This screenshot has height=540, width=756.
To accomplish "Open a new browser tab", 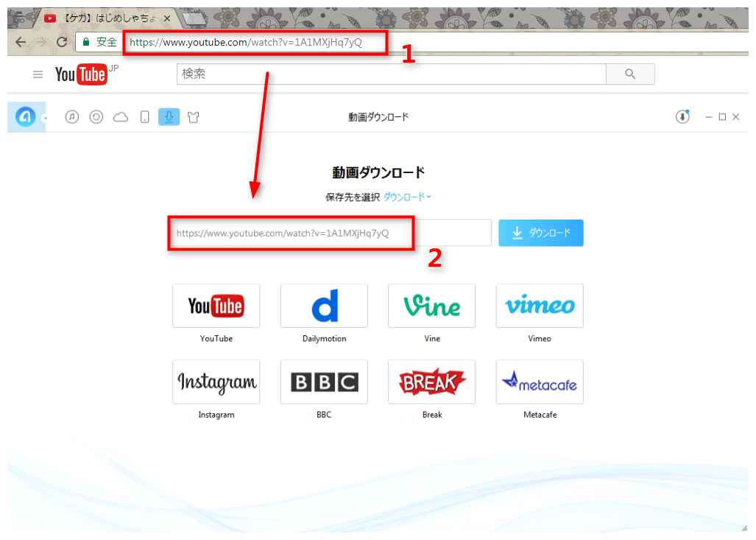I will coord(195,19).
